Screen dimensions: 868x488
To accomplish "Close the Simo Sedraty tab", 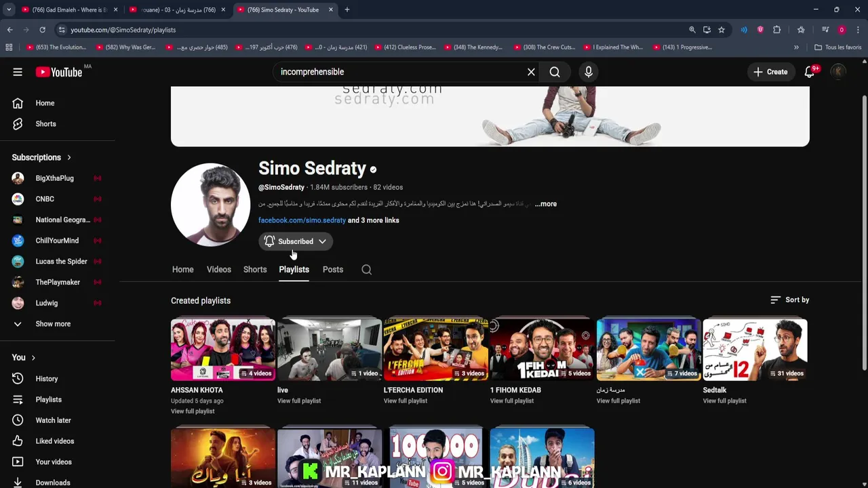I will (331, 9).
